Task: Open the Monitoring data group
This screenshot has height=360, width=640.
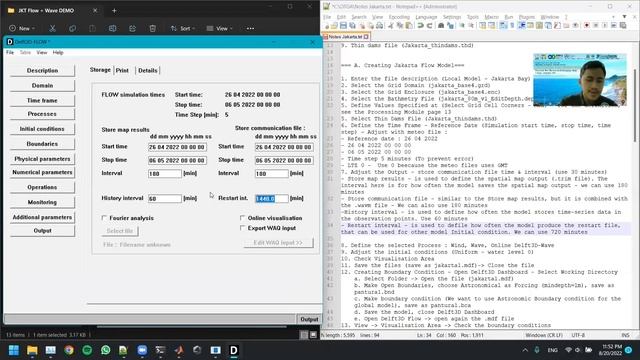Action: coord(42,202)
